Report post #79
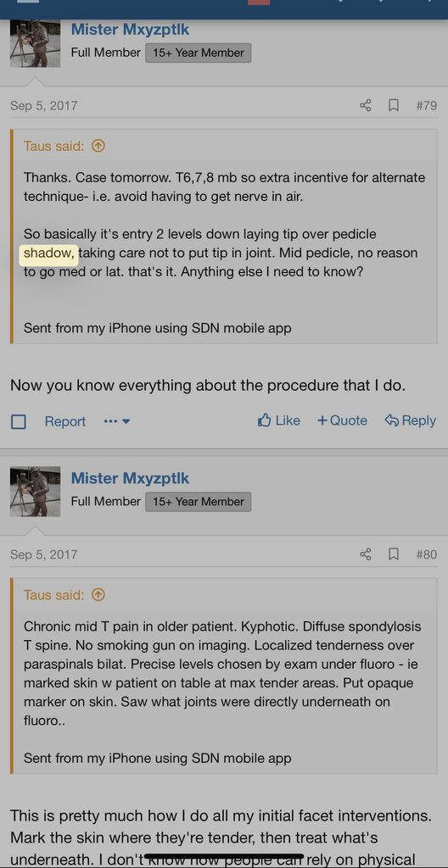The height and width of the screenshot is (868, 448). (65, 422)
